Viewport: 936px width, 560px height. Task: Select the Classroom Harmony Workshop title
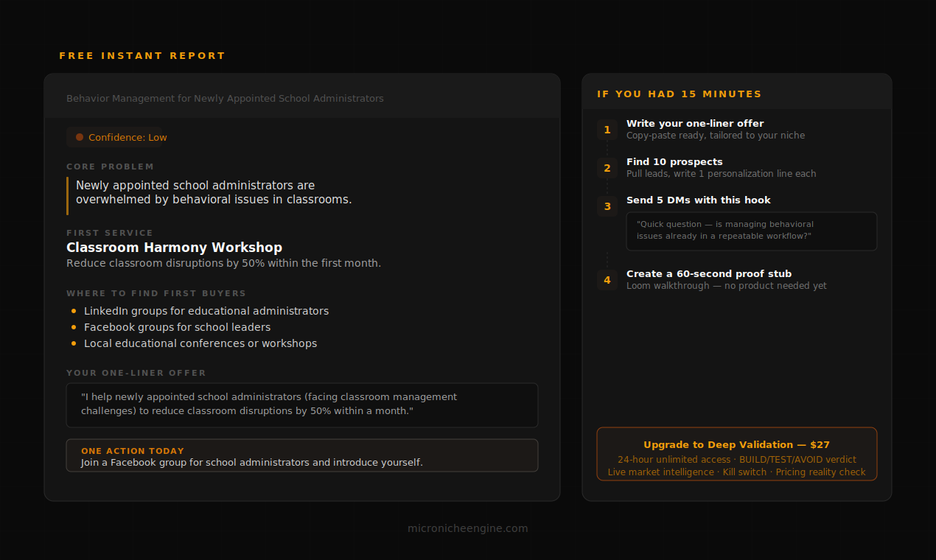(174, 248)
